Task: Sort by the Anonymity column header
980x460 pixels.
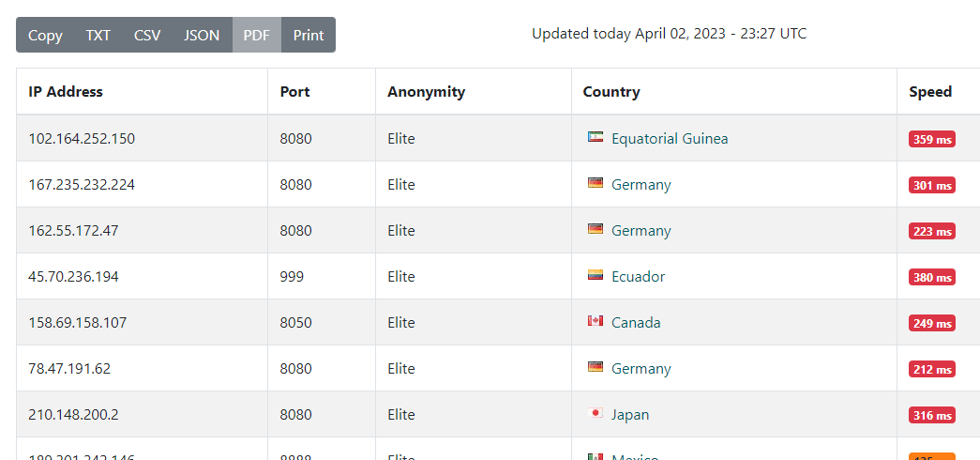Action: pos(426,91)
